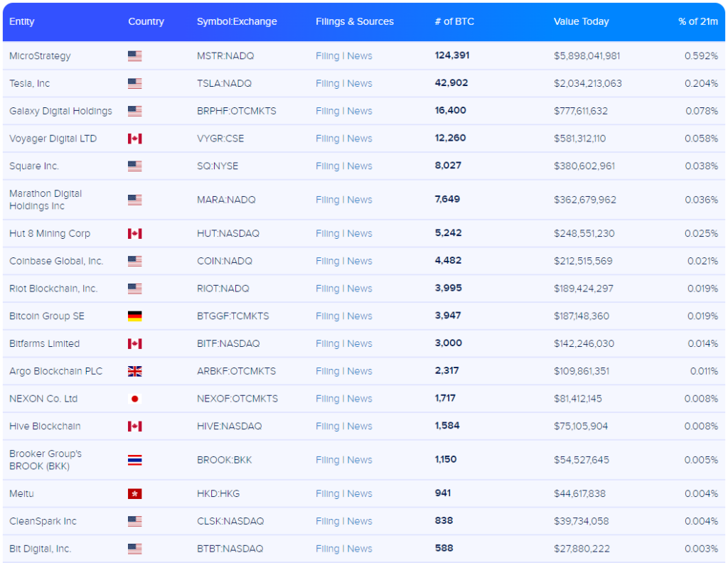Click the % of 21m column header
The image size is (728, 563).
pos(697,21)
